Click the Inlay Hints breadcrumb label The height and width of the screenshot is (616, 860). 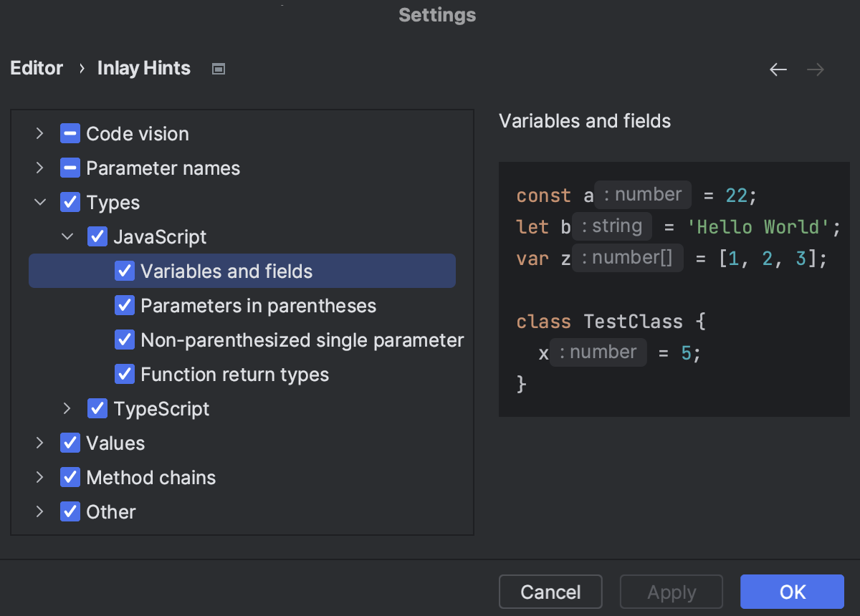click(143, 68)
